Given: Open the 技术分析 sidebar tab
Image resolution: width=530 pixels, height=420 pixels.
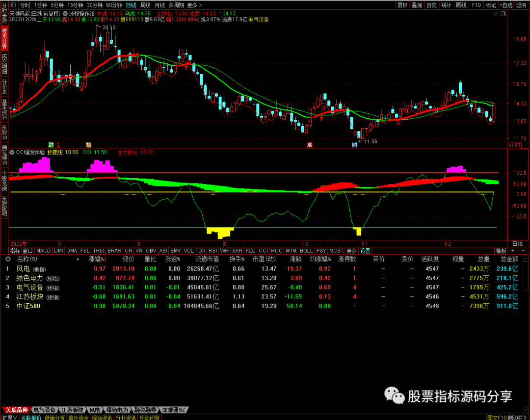Looking at the screenshot, I should 4,38.
